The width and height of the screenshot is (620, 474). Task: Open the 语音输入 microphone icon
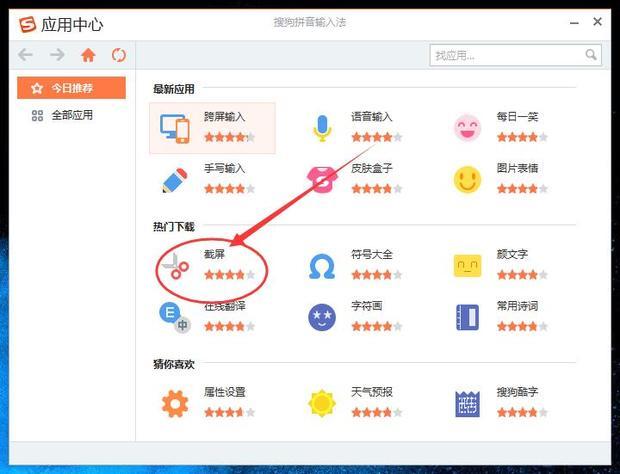click(x=322, y=128)
